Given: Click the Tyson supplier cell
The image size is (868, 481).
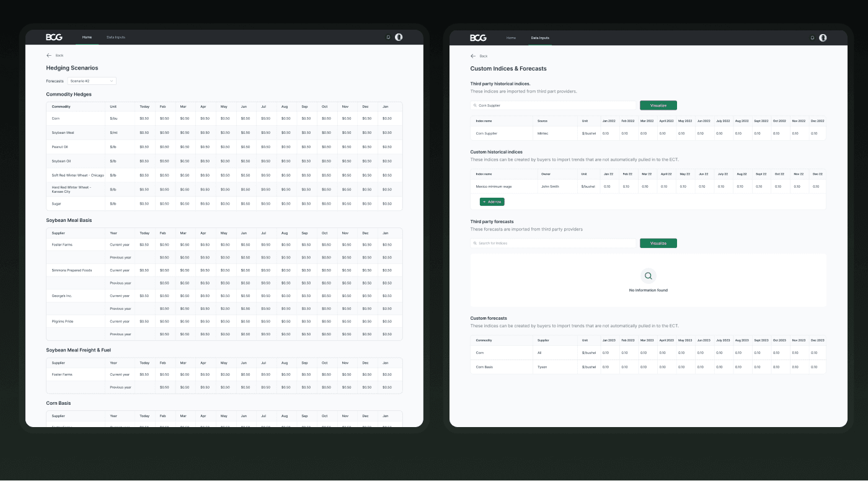Looking at the screenshot, I should (542, 367).
